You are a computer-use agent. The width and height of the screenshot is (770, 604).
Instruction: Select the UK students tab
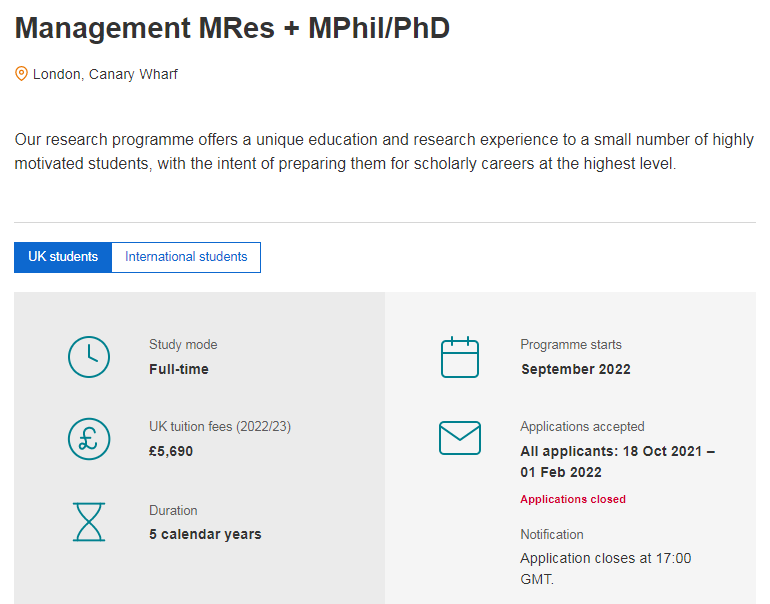(63, 257)
